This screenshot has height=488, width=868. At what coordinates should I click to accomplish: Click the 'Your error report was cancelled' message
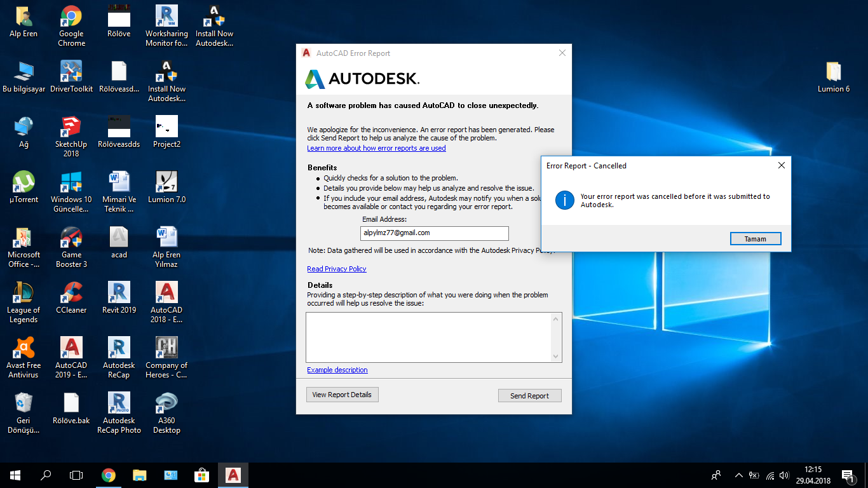pos(675,201)
